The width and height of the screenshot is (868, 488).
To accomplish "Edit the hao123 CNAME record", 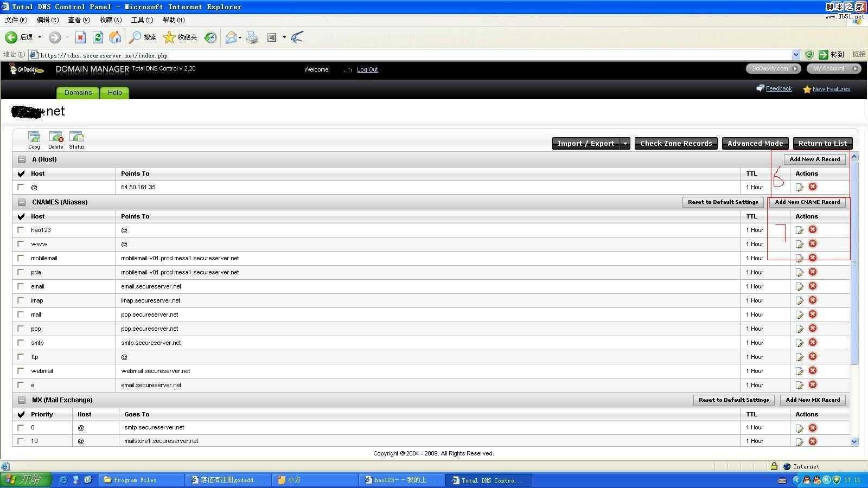I will pos(799,230).
